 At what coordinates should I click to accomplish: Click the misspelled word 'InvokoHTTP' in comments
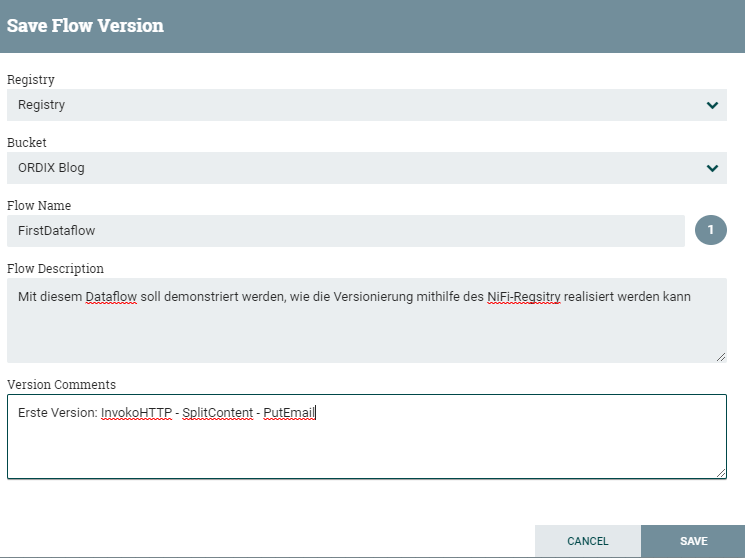click(x=136, y=413)
